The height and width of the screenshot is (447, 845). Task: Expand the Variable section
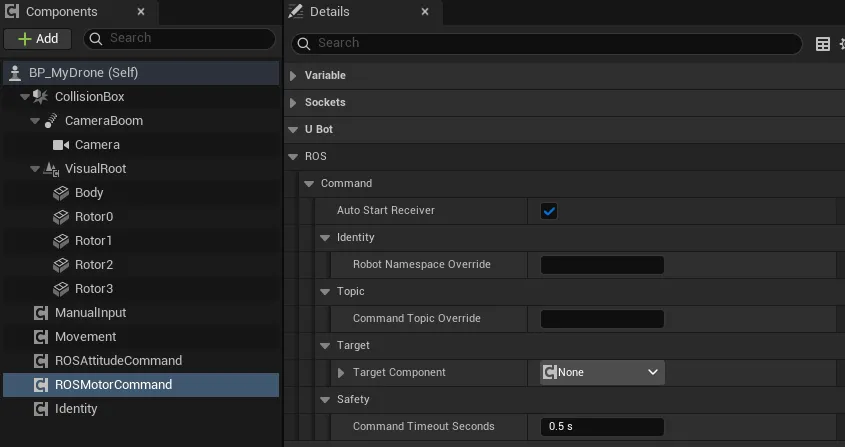[x=293, y=75]
